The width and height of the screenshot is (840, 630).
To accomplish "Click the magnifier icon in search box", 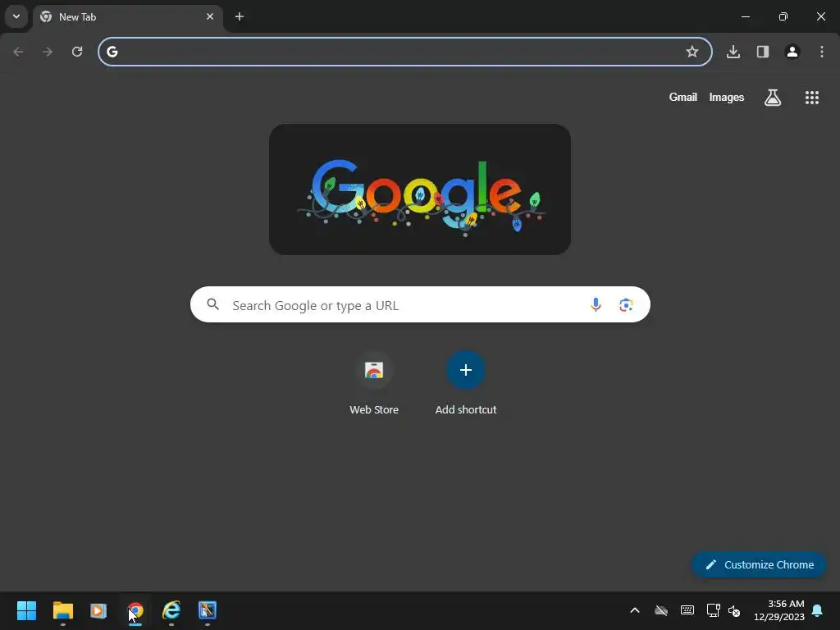I will (212, 304).
